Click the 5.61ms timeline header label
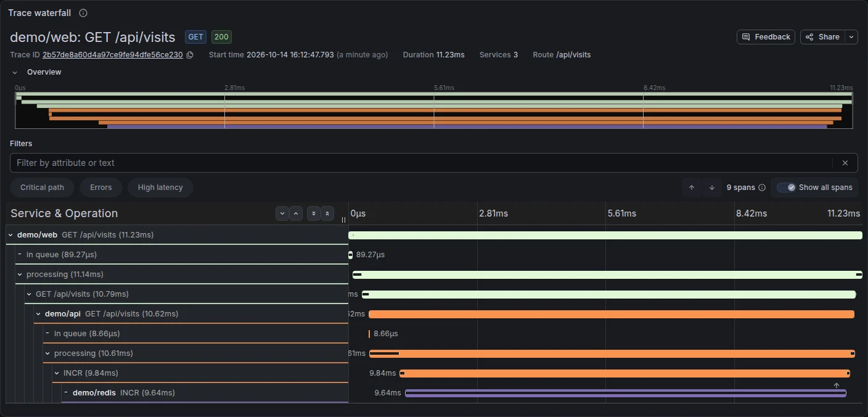 621,213
